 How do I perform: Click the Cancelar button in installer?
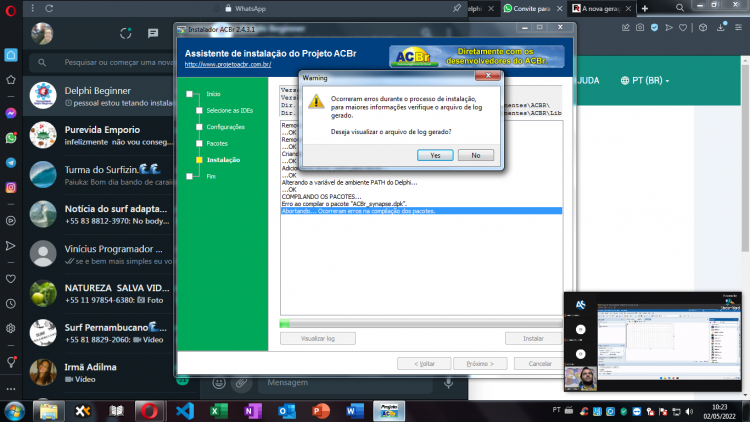coord(540,364)
